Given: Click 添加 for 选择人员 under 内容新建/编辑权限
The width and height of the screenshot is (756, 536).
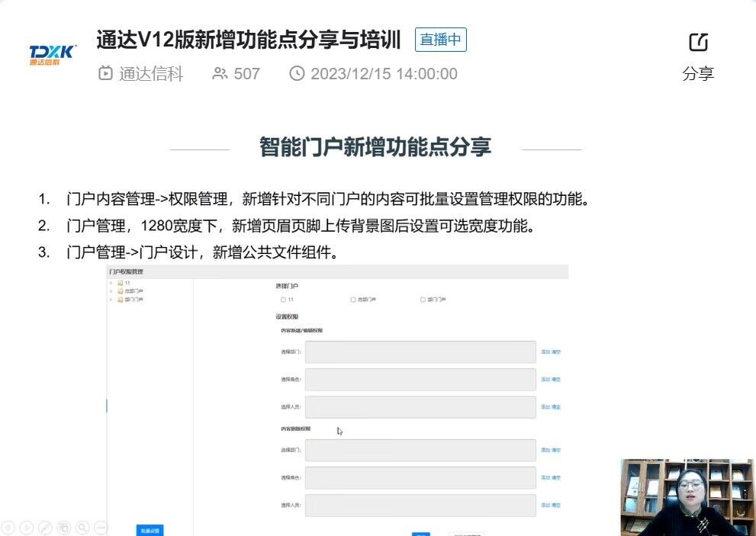Looking at the screenshot, I should click(x=545, y=407).
